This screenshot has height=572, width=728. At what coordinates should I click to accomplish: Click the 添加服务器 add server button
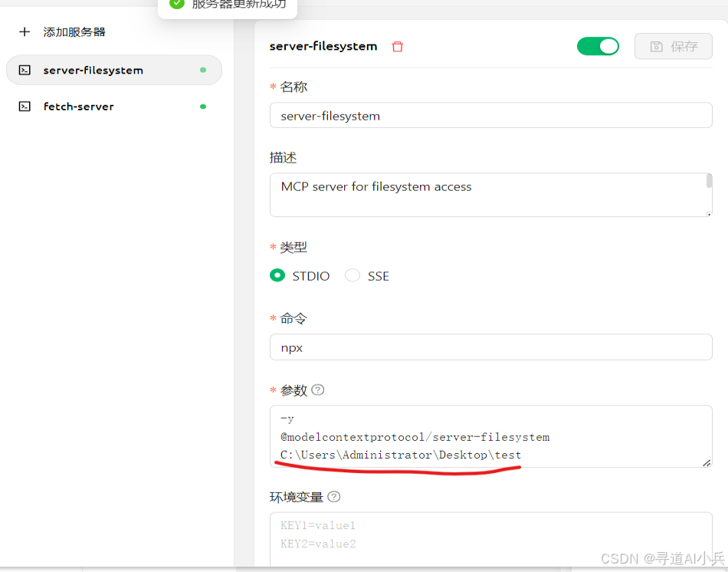click(74, 32)
